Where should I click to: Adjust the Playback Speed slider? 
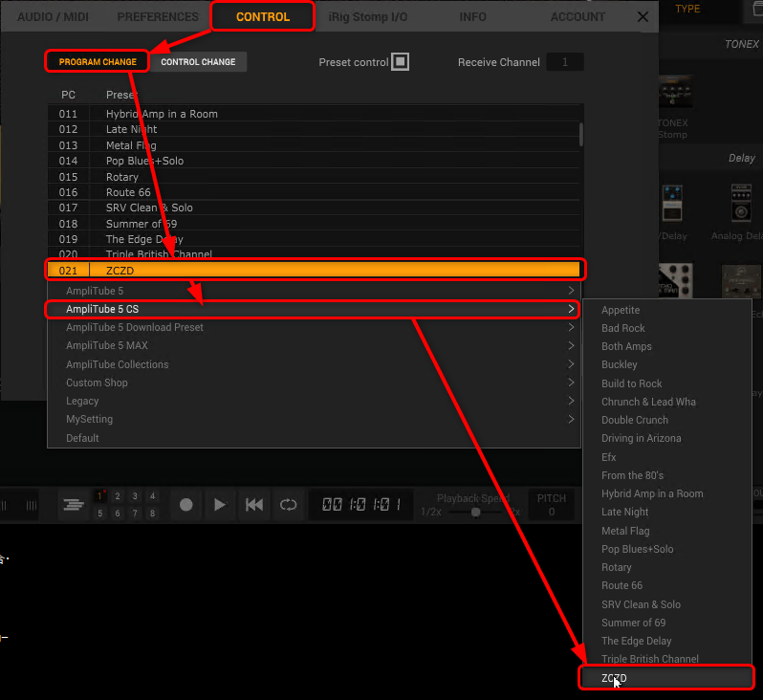point(475,512)
